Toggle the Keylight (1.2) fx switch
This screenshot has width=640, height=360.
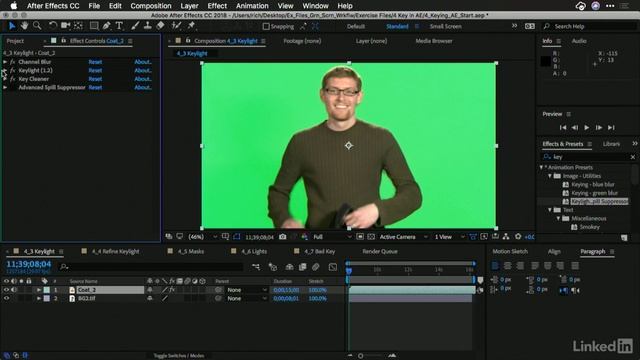pos(13,71)
